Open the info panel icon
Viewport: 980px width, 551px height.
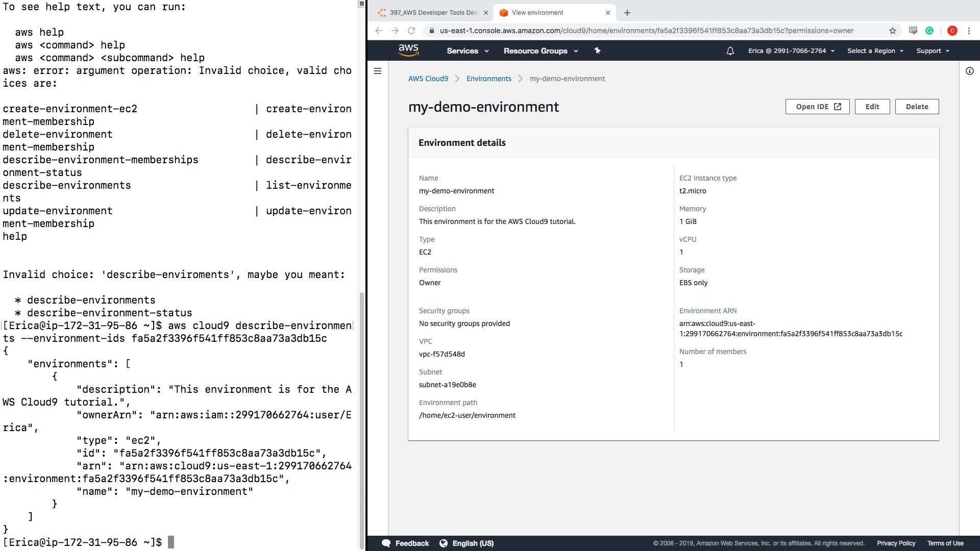click(969, 71)
